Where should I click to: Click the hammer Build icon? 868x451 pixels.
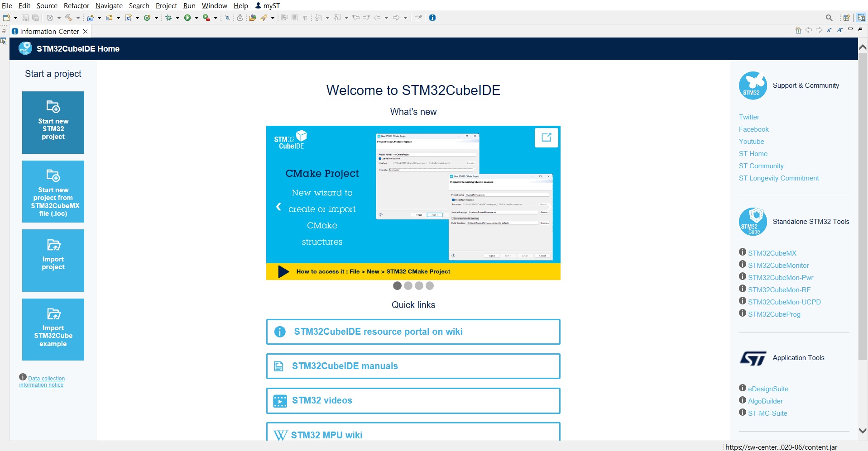click(x=69, y=18)
